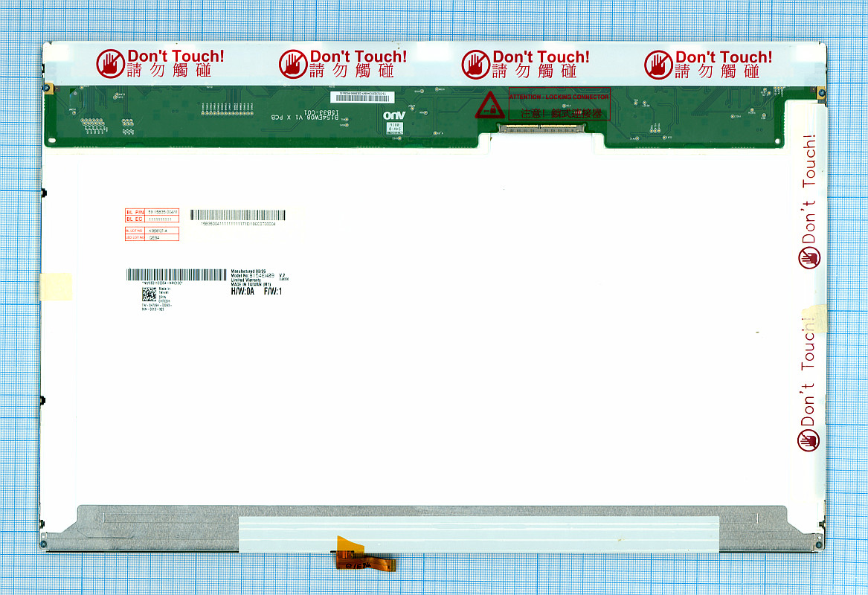Click the LVDS connector socket on the PCB
Viewport: 868px width, 595px height.
[541, 129]
